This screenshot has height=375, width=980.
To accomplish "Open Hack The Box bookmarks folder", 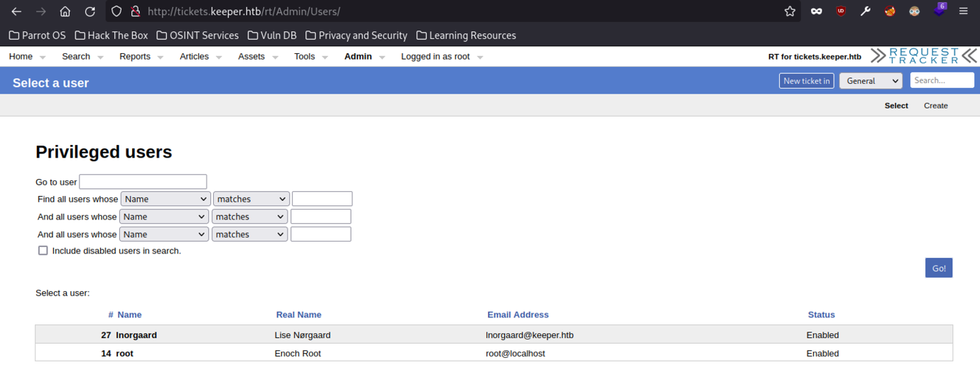I will 111,35.
